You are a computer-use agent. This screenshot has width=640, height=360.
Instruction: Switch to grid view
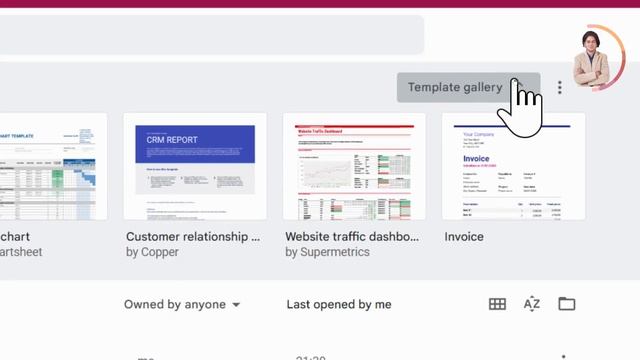pyautogui.click(x=497, y=304)
